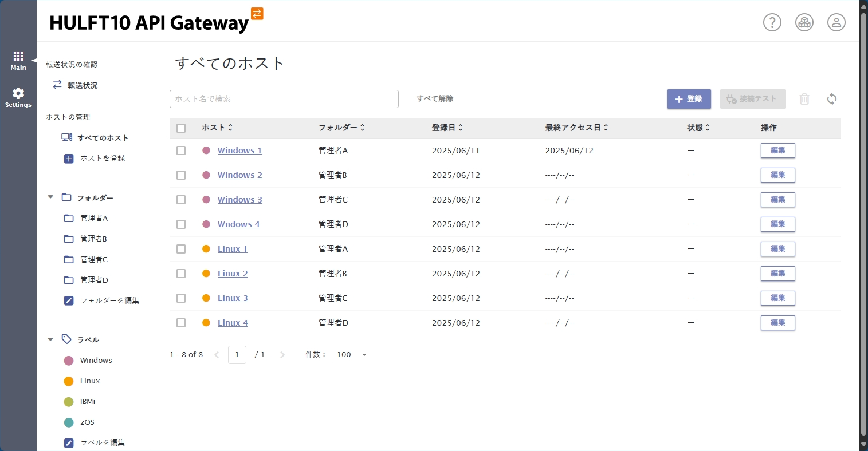Viewport: 868px width, 451px height.
Task: Collapse the フォルダー section triangle
Action: pos(50,197)
